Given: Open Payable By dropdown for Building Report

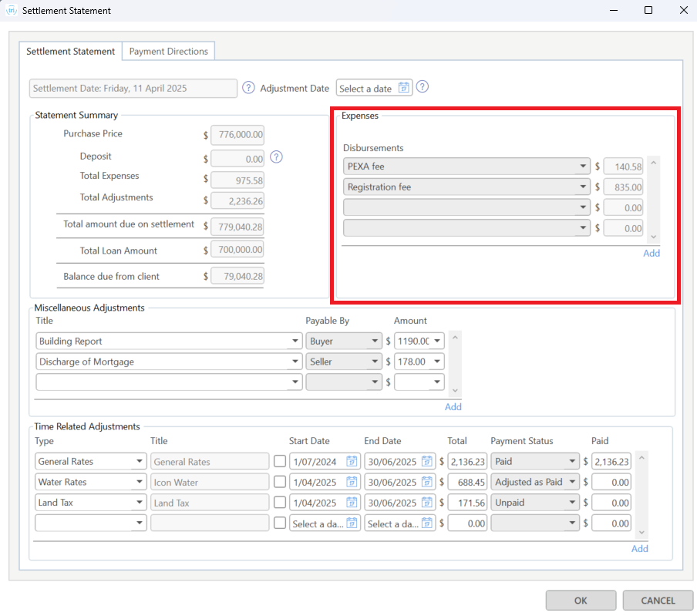Looking at the screenshot, I should click(375, 341).
